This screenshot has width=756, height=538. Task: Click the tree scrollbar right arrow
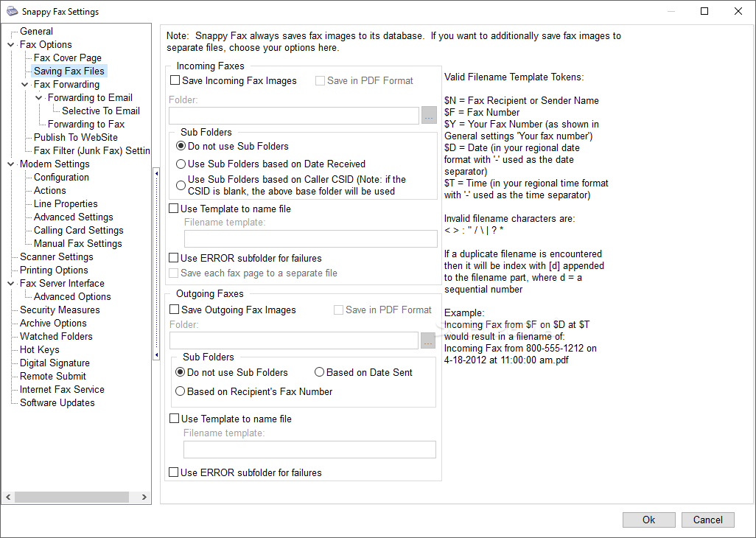pyautogui.click(x=144, y=497)
